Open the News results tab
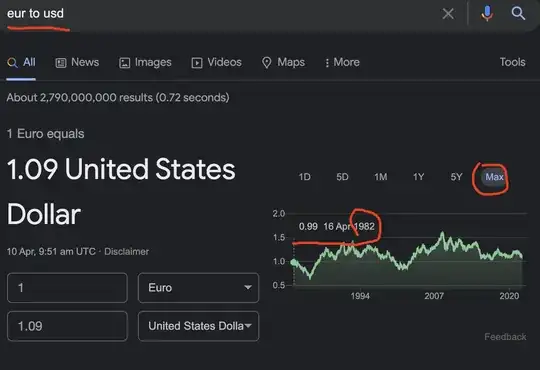 click(x=77, y=62)
